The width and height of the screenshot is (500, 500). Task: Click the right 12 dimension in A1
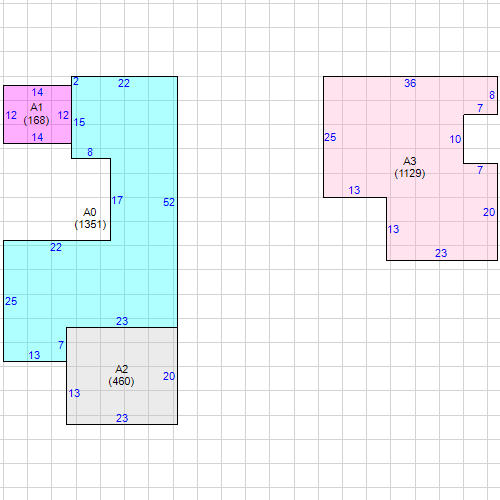[63, 115]
